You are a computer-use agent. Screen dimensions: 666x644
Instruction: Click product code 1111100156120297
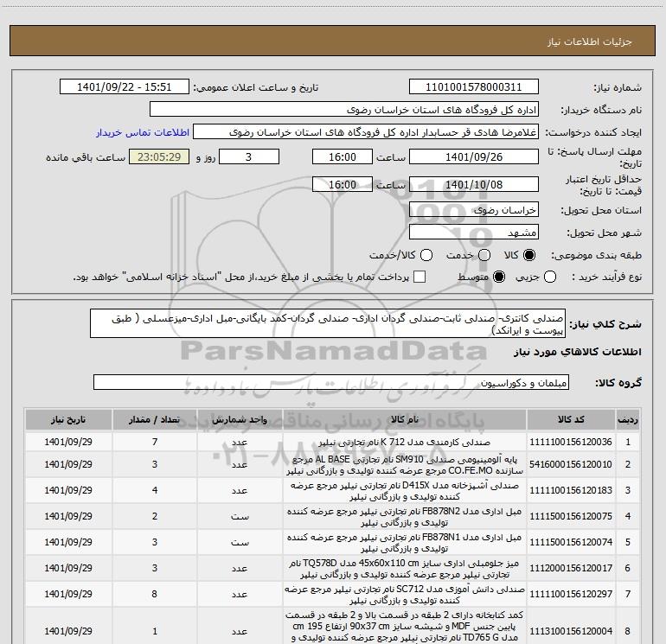click(x=571, y=594)
